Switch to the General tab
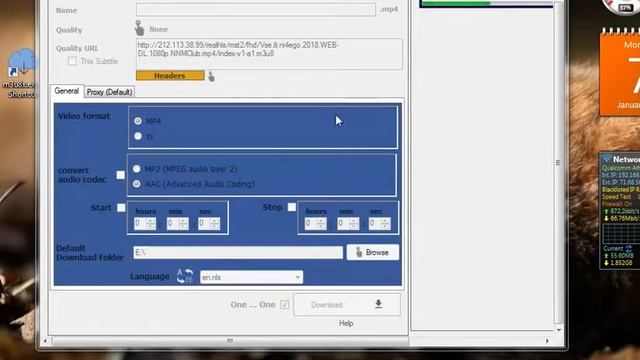The width and height of the screenshot is (640, 360). [x=67, y=91]
